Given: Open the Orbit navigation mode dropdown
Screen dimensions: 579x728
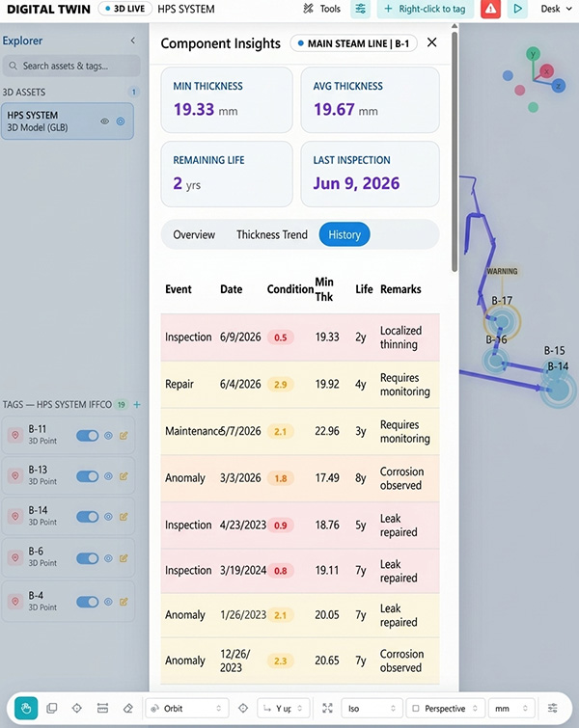Looking at the screenshot, I should (x=187, y=708).
